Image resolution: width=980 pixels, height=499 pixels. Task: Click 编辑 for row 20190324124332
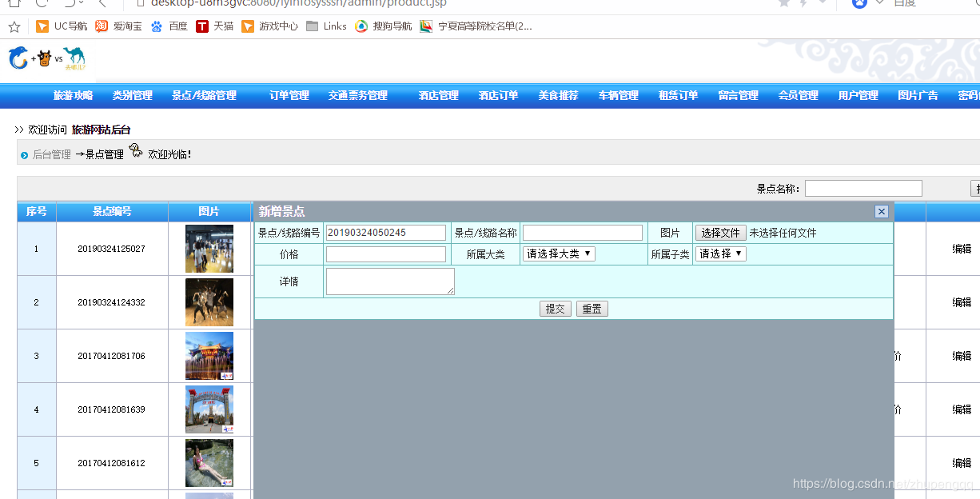(962, 302)
